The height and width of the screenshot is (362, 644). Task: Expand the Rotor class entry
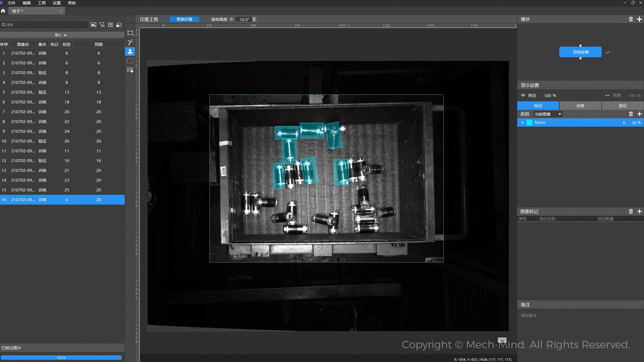coord(523,123)
